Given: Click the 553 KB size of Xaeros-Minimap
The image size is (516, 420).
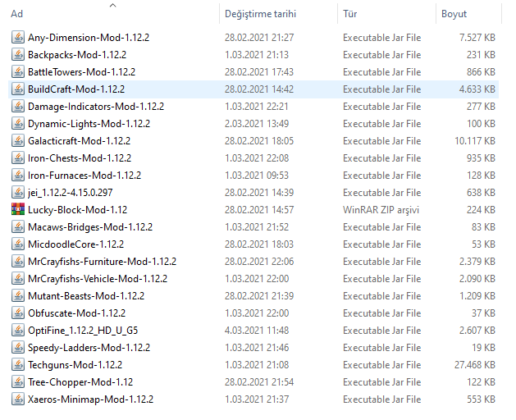Looking at the screenshot, I should pyautogui.click(x=481, y=399).
